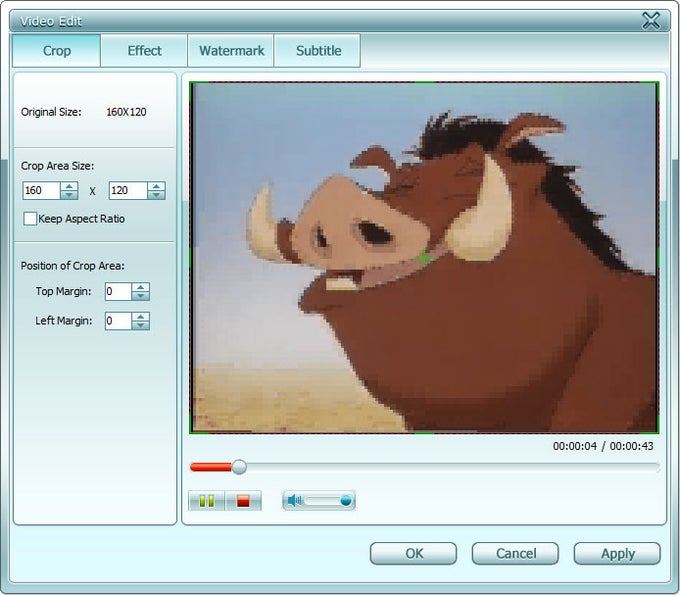
Task: Increase Left Margin with up arrow
Action: [x=141, y=317]
